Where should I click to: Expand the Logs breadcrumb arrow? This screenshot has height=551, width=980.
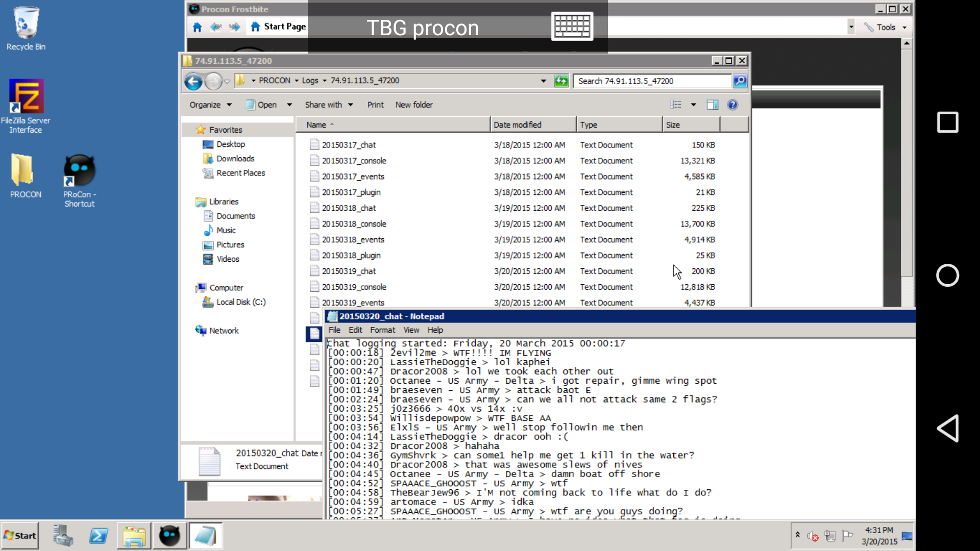click(x=325, y=81)
